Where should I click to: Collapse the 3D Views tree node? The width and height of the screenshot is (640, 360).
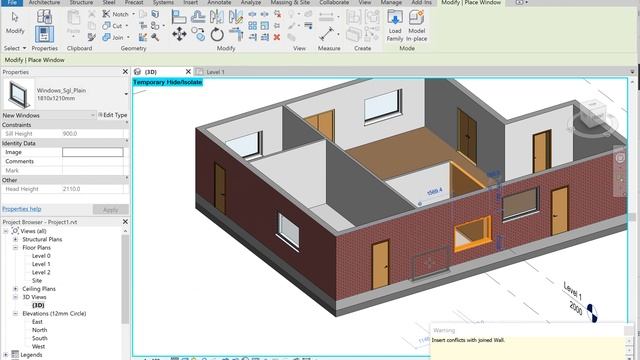tap(16, 297)
